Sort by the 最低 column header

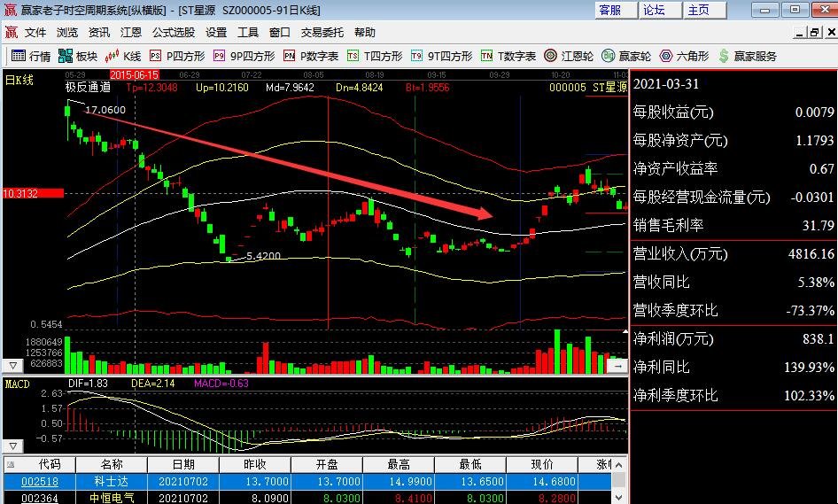pyautogui.click(x=470, y=464)
